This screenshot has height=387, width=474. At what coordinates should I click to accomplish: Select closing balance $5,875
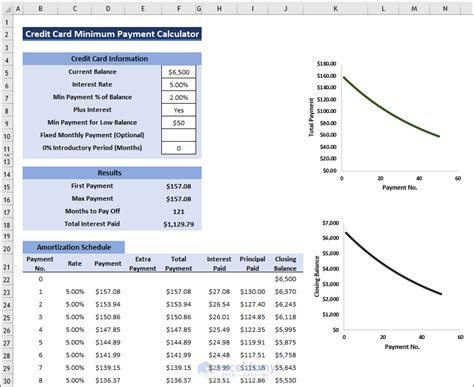286,342
